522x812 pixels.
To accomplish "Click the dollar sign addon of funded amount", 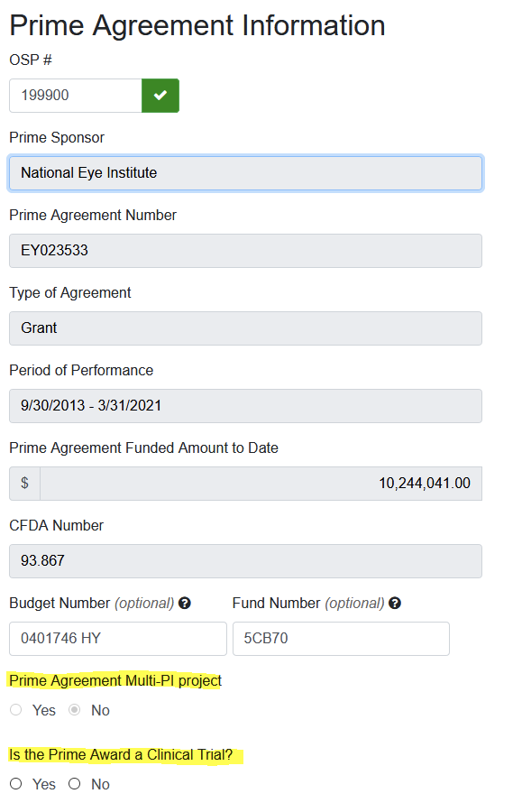I will tap(25, 484).
